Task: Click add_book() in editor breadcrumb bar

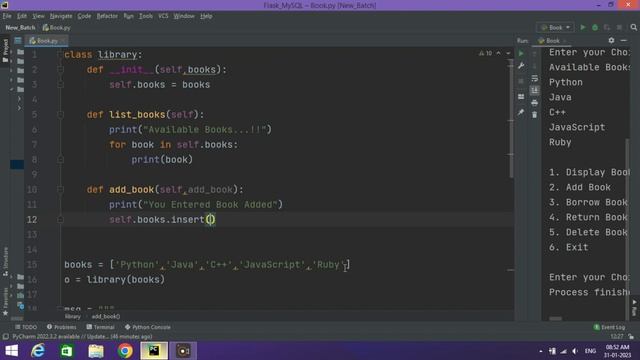Action: tap(106, 316)
